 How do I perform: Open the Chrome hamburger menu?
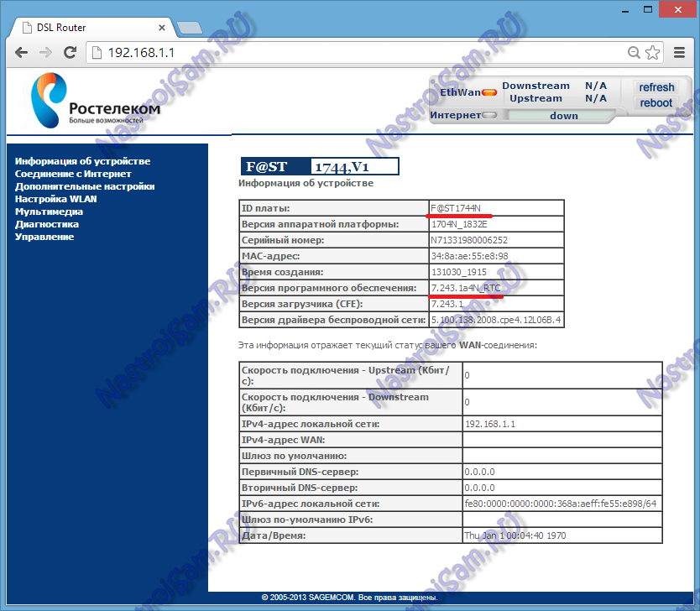pyautogui.click(x=679, y=53)
